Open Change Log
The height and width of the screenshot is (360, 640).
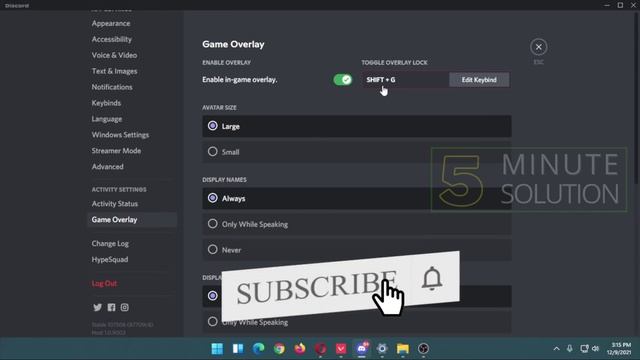[x=110, y=244]
